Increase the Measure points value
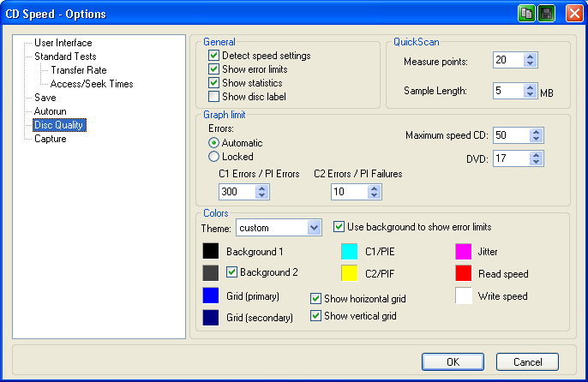The width and height of the screenshot is (588, 382). 530,57
